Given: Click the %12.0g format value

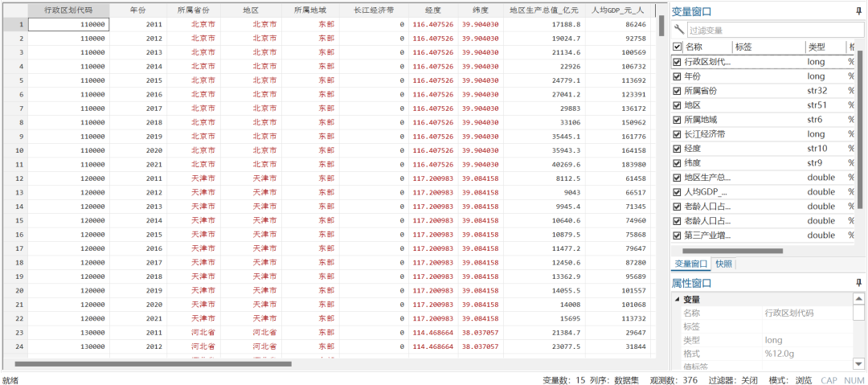Looking at the screenshot, I should click(x=780, y=353).
